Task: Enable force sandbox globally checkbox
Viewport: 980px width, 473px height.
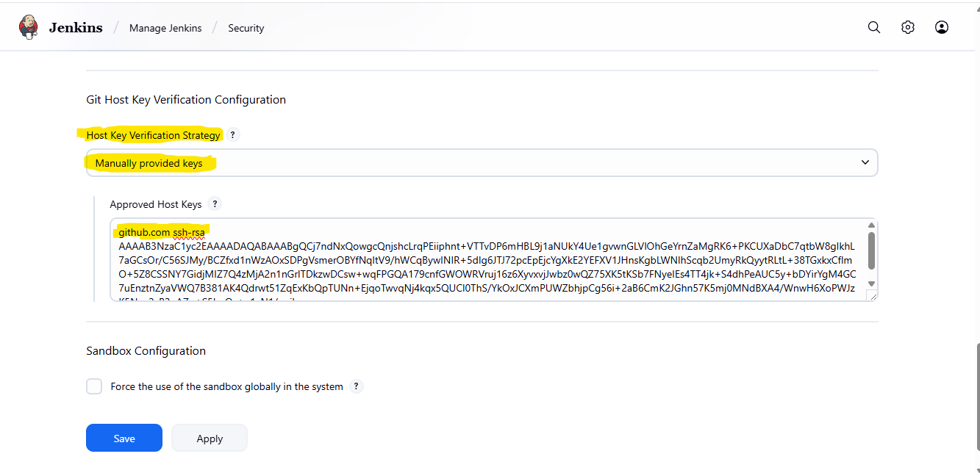Action: point(94,386)
